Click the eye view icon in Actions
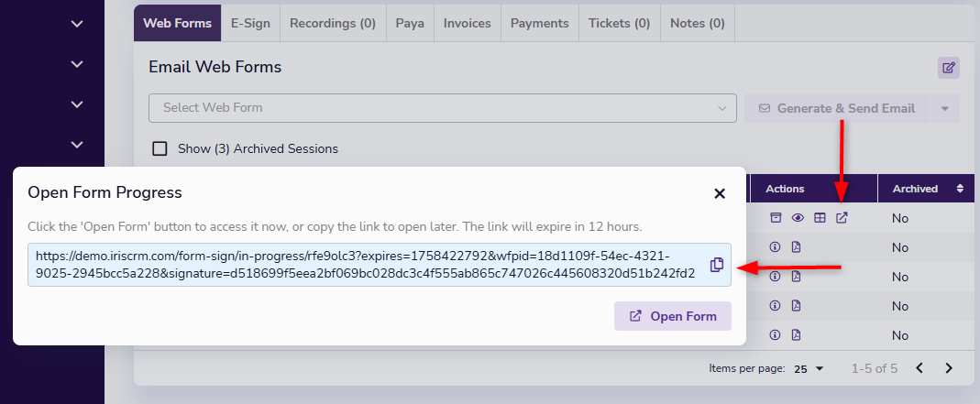980x404 pixels. (798, 218)
